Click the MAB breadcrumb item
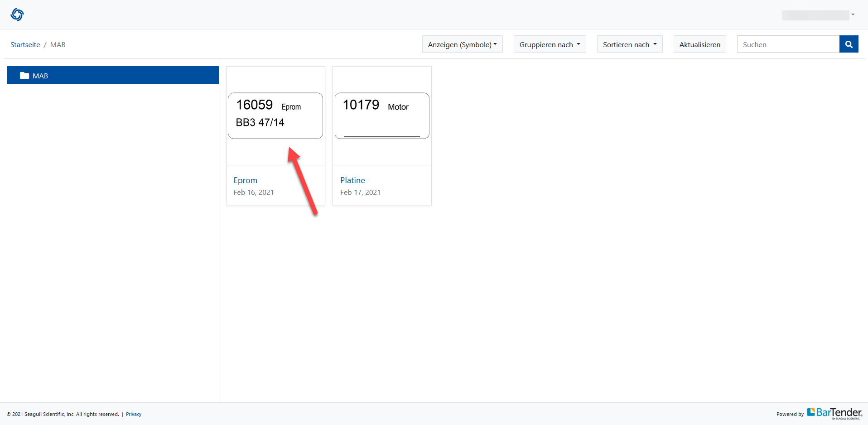This screenshot has height=425, width=868. (58, 44)
